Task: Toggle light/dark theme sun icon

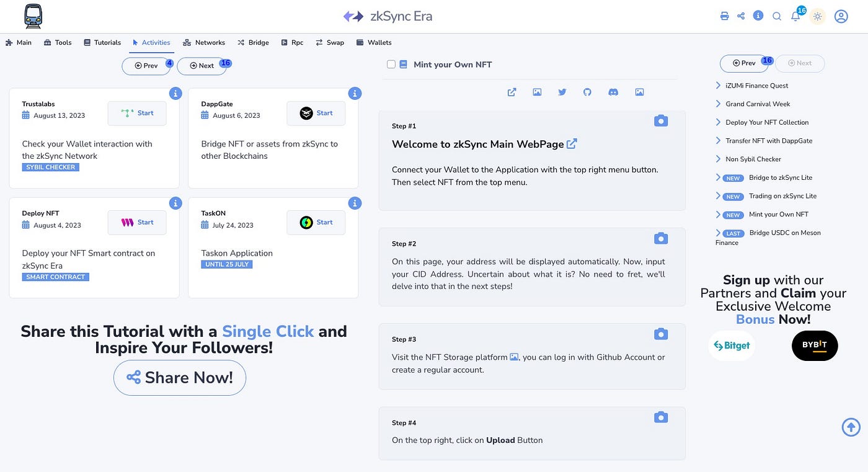Action: (x=818, y=16)
